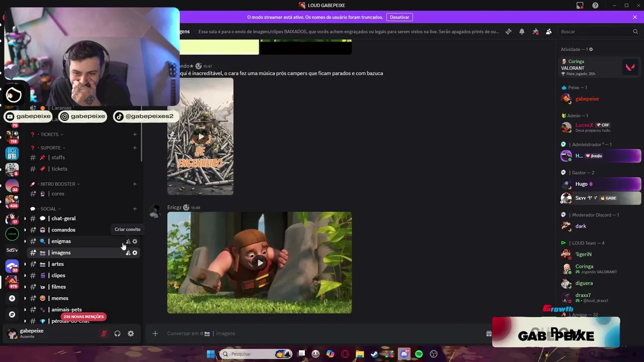Add channel to SUPORTE category
Screen dimensions: 644x362
pyautogui.click(x=135, y=148)
